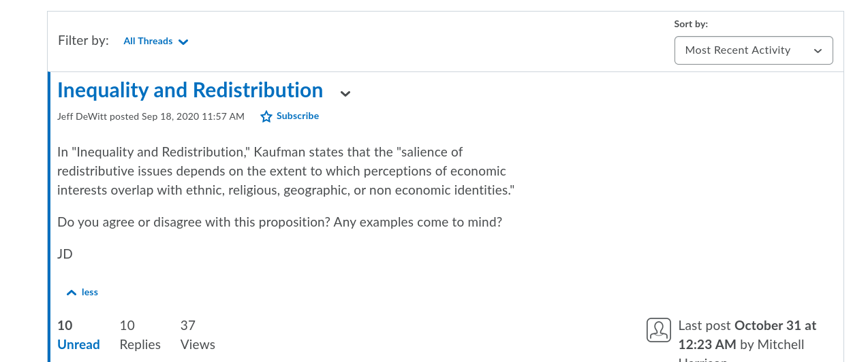Click the Last post October 31 text

[747, 325]
